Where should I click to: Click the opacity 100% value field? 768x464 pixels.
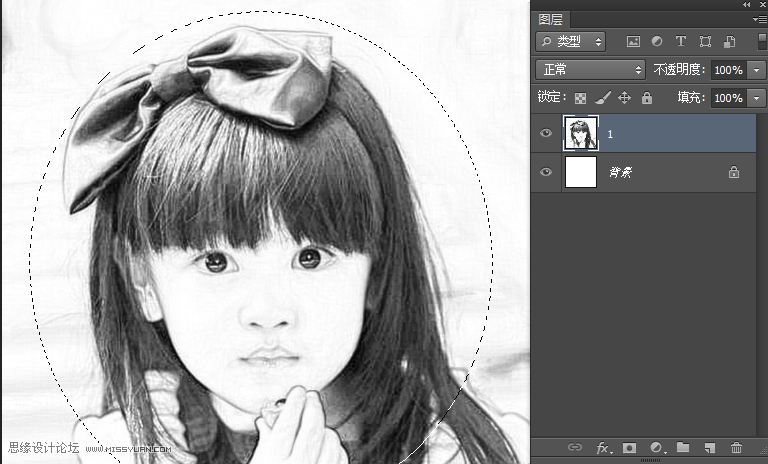click(x=730, y=70)
